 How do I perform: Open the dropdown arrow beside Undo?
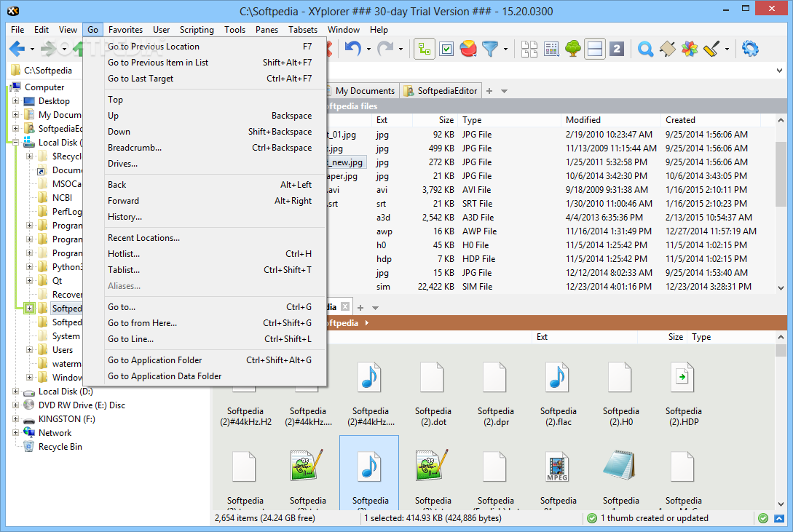(368, 49)
